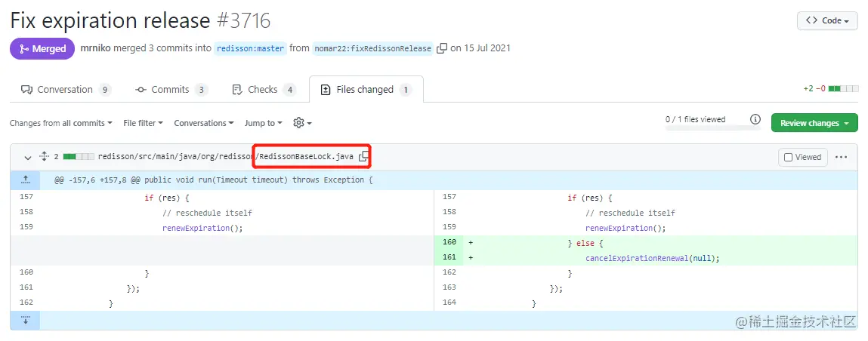
Task: Open the file options three-dot menu
Action: 841,158
